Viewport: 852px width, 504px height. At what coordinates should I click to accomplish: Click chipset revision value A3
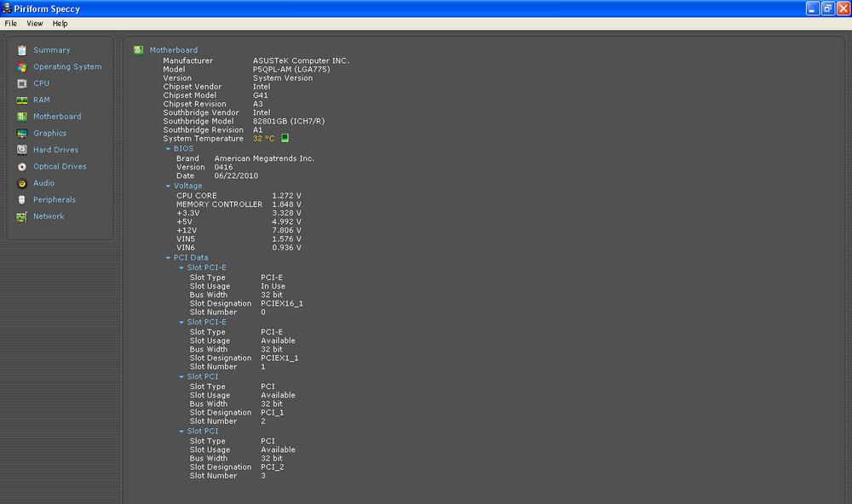[x=257, y=104]
